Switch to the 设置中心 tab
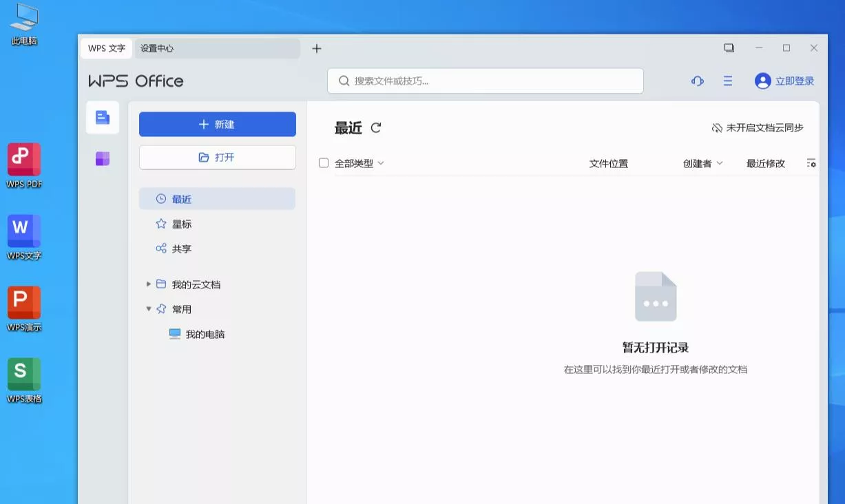This screenshot has width=845, height=504. coord(157,48)
